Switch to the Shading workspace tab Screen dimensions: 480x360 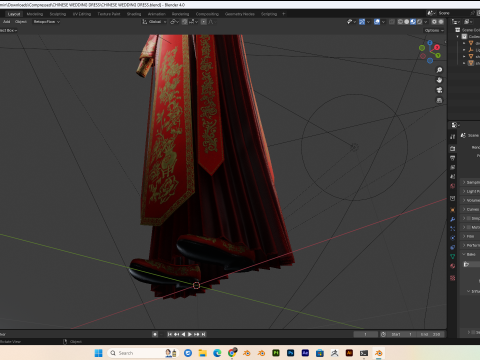pos(134,14)
